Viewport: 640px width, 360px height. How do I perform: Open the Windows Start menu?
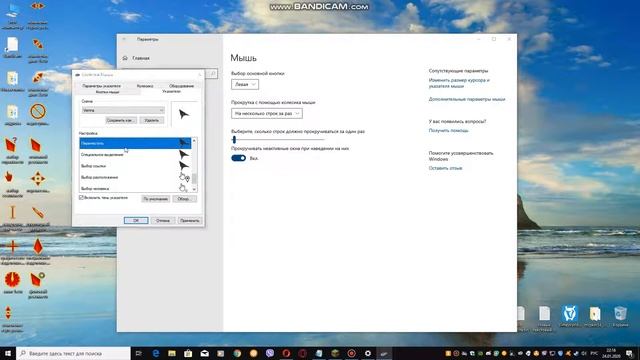pos(8,353)
